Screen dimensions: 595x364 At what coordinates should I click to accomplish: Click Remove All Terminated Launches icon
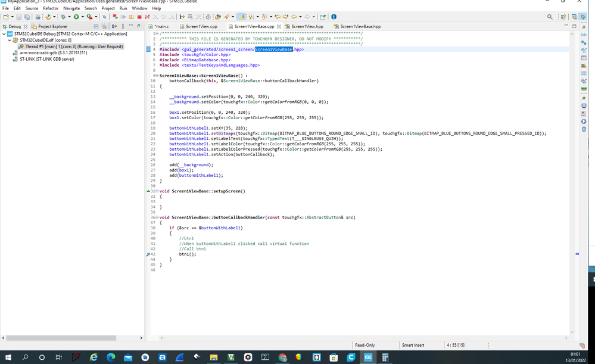[x=104, y=26]
